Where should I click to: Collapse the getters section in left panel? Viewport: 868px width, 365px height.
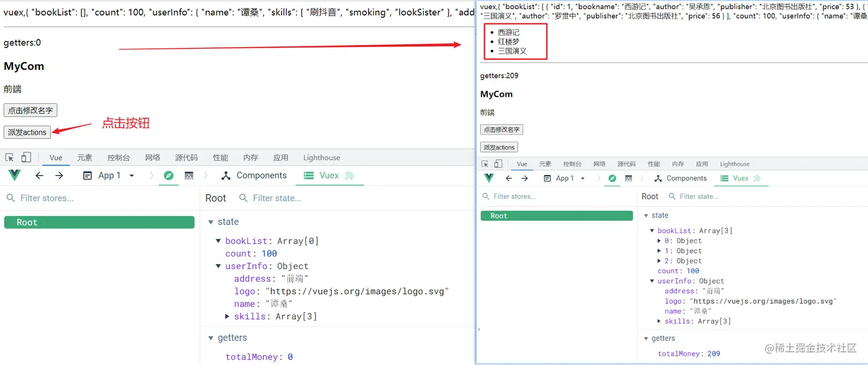point(211,338)
